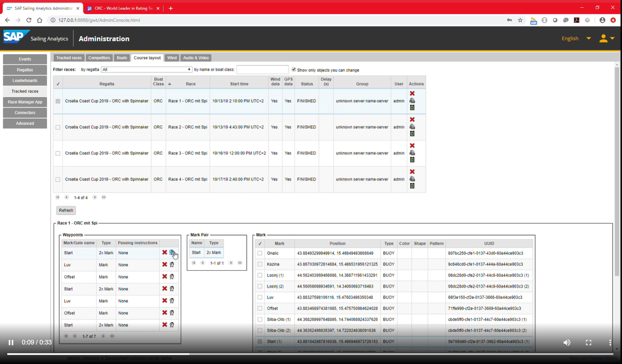Mute the video volume
Viewport: 622px width, 364px height.
click(x=567, y=342)
